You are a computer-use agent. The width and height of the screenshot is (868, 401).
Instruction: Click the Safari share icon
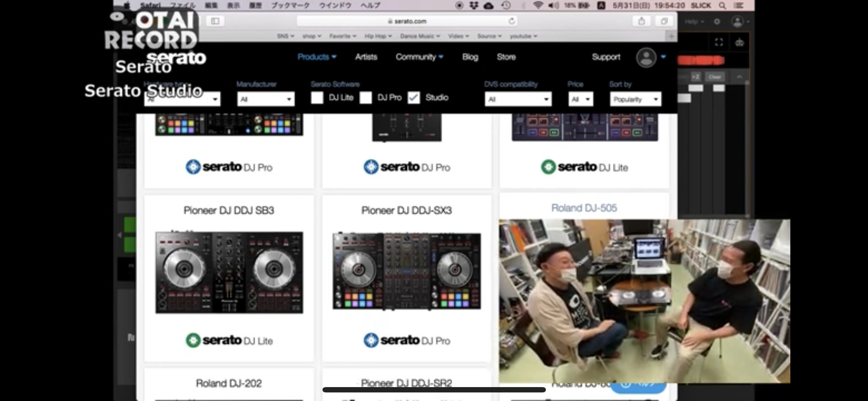pos(641,21)
